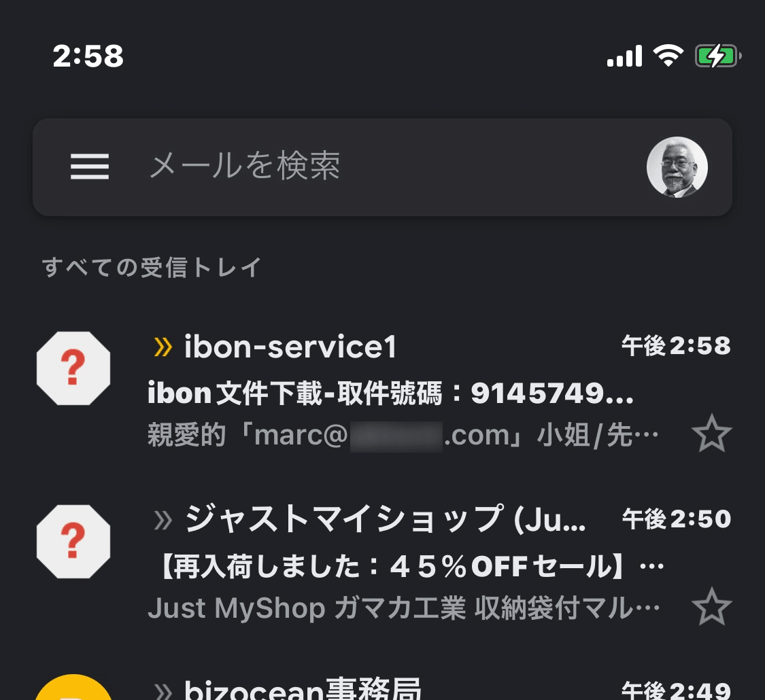
Task: Open the すべての受信トレイ section header
Action: [151, 268]
